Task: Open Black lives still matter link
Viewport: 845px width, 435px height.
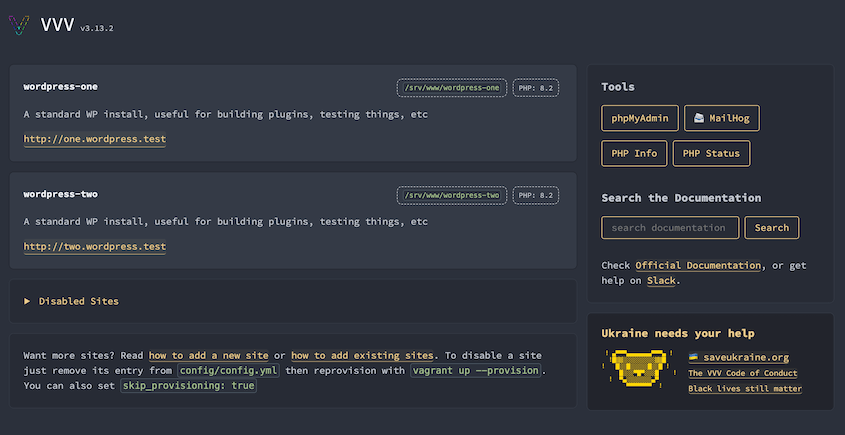Action: point(745,389)
